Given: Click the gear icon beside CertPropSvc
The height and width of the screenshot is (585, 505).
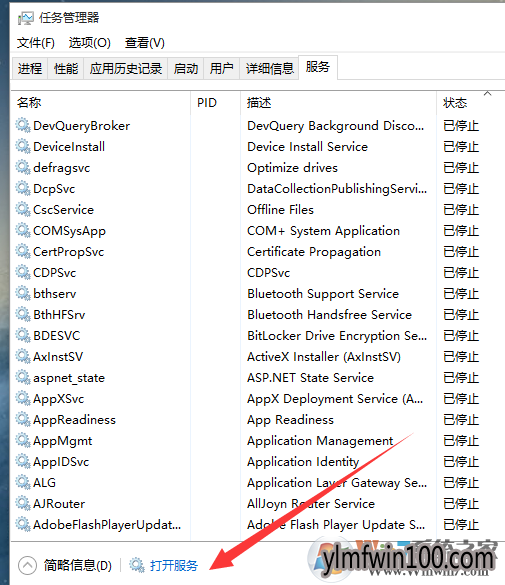Looking at the screenshot, I should coord(23,251).
